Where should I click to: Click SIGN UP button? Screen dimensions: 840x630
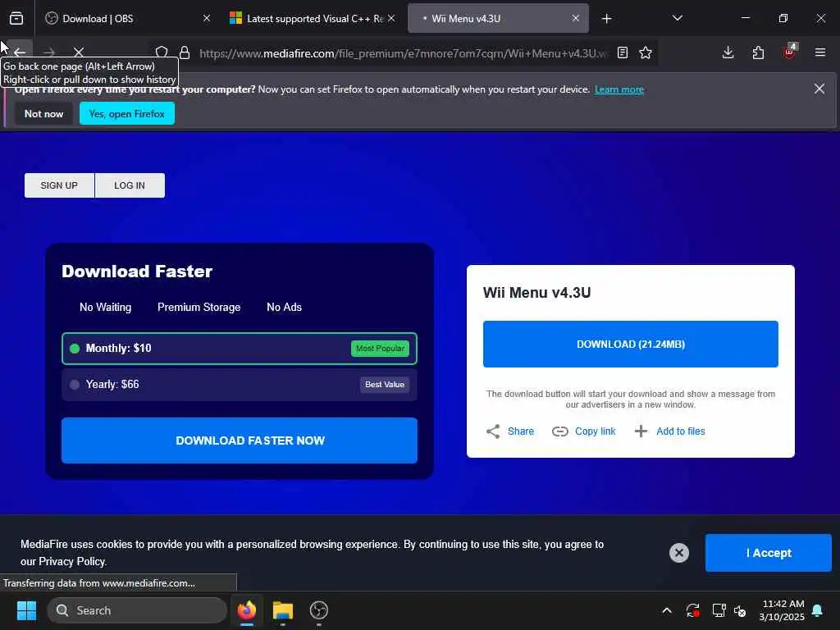point(59,185)
